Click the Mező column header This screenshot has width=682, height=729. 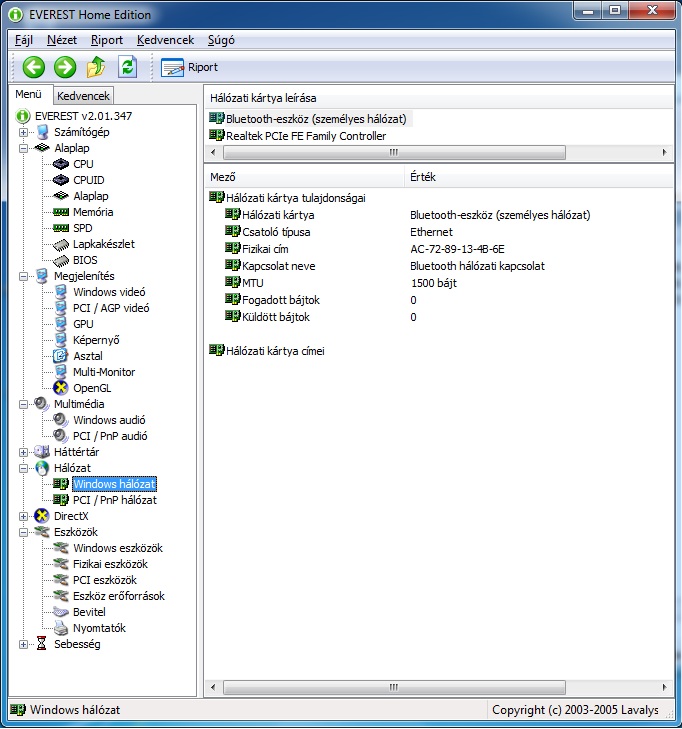click(x=305, y=177)
